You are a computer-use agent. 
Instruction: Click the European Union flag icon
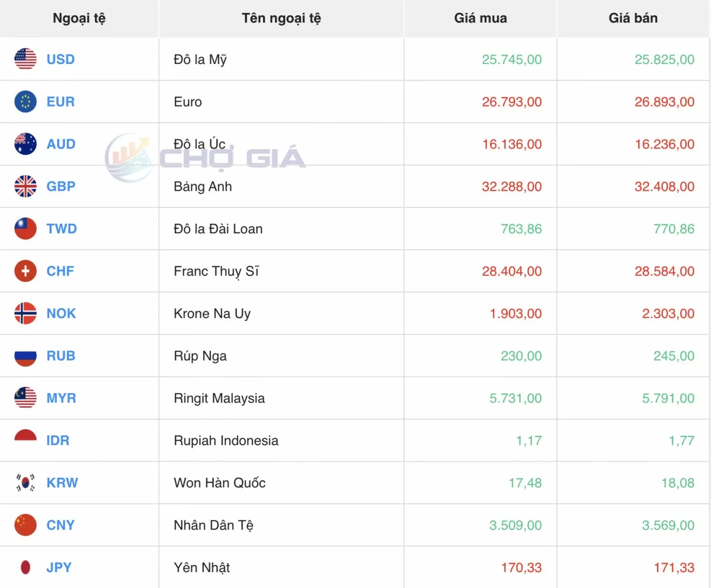25,102
